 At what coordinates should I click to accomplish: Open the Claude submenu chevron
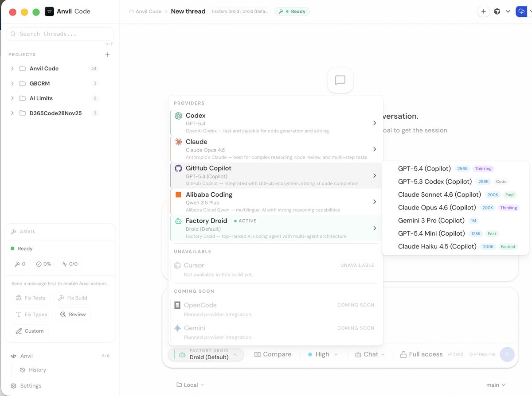pos(375,149)
